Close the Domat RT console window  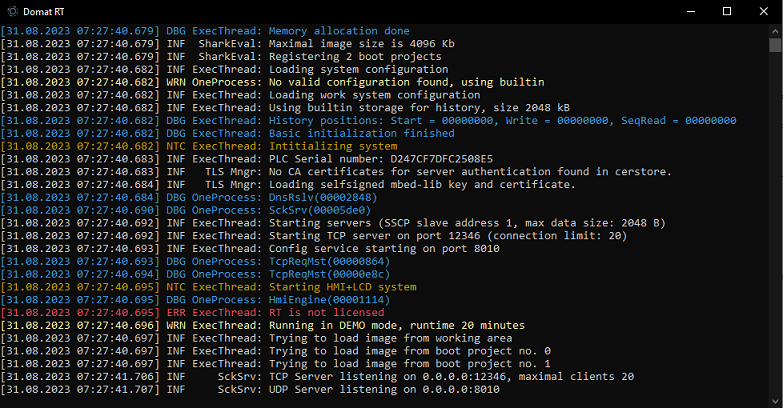pos(764,11)
